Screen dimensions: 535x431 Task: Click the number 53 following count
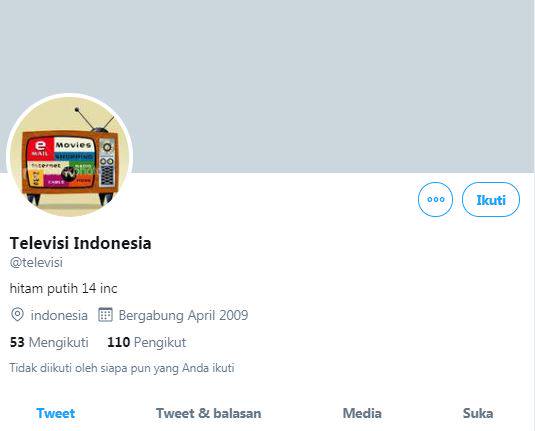click(x=17, y=342)
